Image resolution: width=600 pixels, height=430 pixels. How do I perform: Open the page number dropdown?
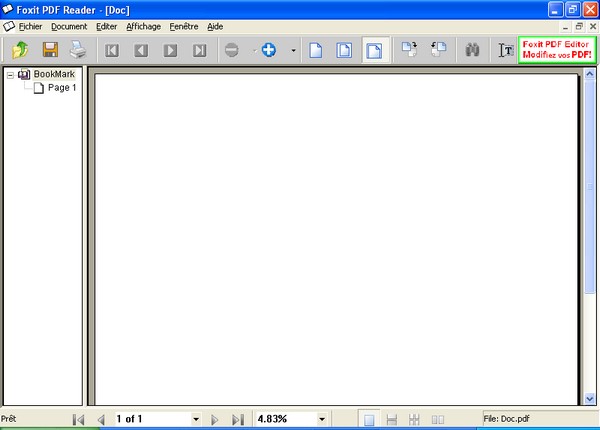[x=196, y=419]
